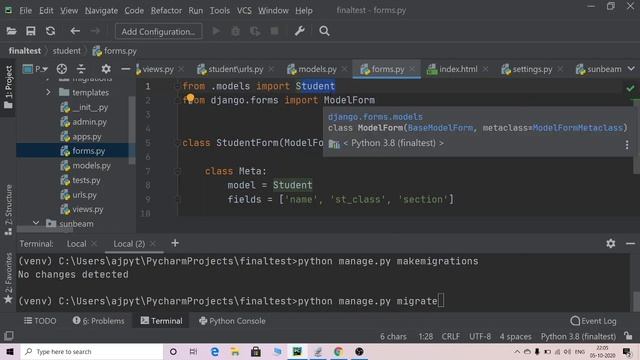Save all files with the floppy icon

[31, 31]
